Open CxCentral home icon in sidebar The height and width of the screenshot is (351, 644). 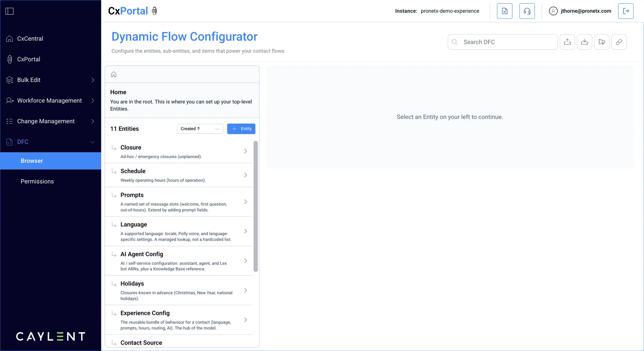[10, 39]
